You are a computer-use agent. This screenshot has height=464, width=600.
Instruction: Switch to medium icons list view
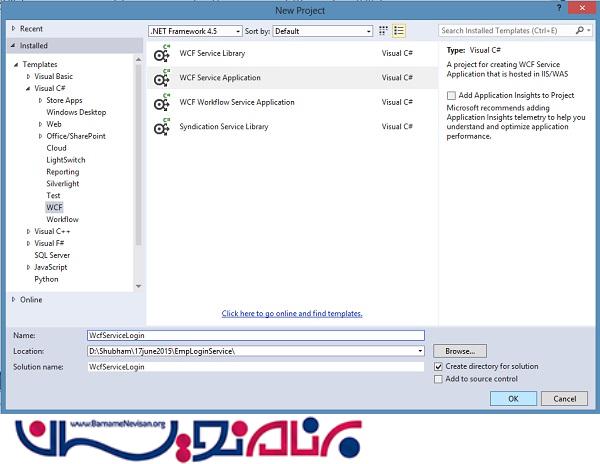click(x=398, y=31)
